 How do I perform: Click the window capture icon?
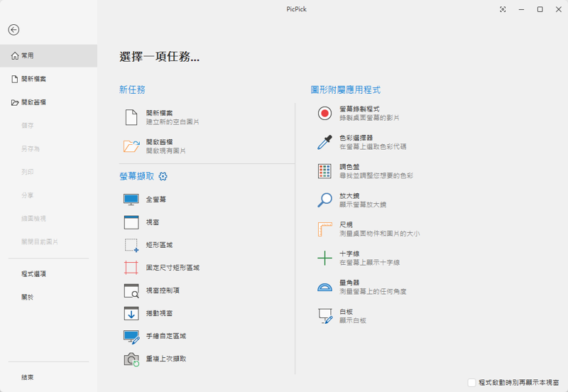131,222
